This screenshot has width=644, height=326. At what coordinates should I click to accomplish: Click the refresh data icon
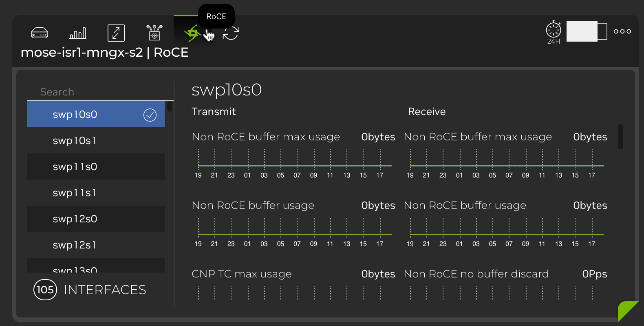click(x=231, y=33)
